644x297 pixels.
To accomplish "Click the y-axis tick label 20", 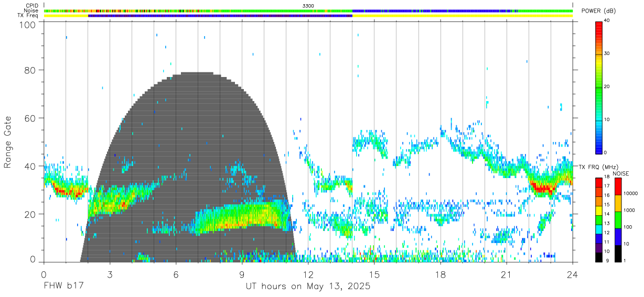I will (30, 214).
